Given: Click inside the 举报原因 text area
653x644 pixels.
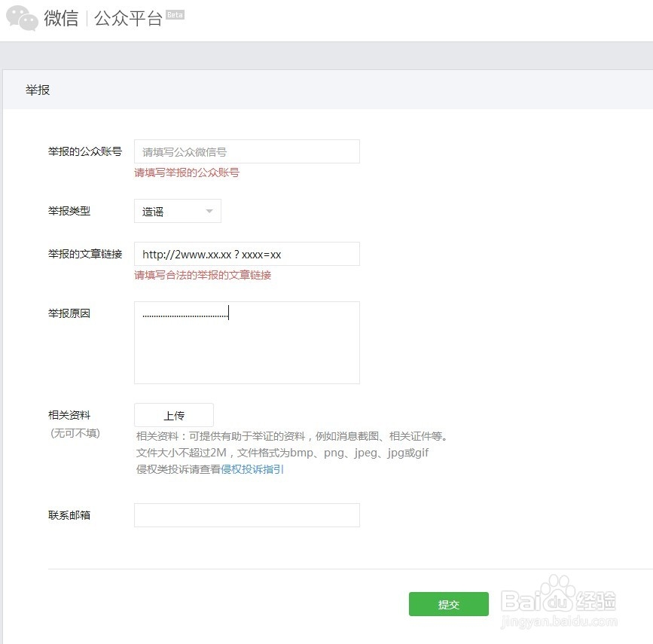Looking at the screenshot, I should (x=246, y=343).
